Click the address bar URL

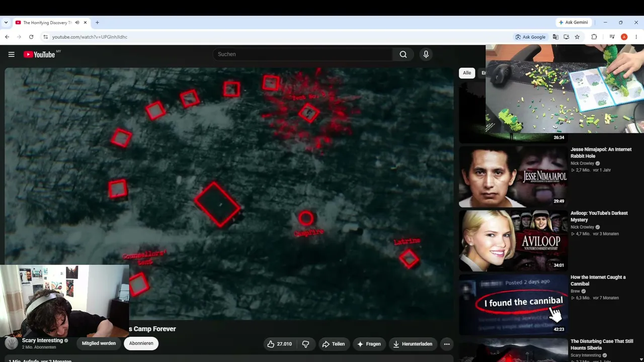pyautogui.click(x=90, y=37)
